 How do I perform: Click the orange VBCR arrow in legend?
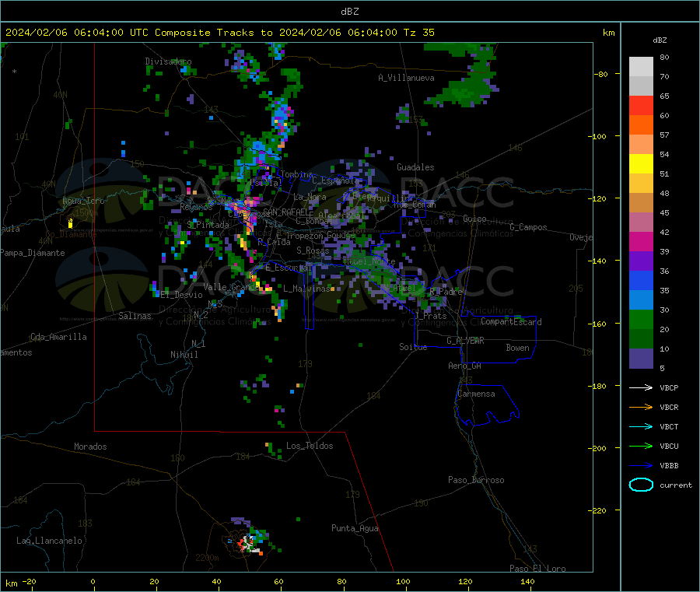641,407
